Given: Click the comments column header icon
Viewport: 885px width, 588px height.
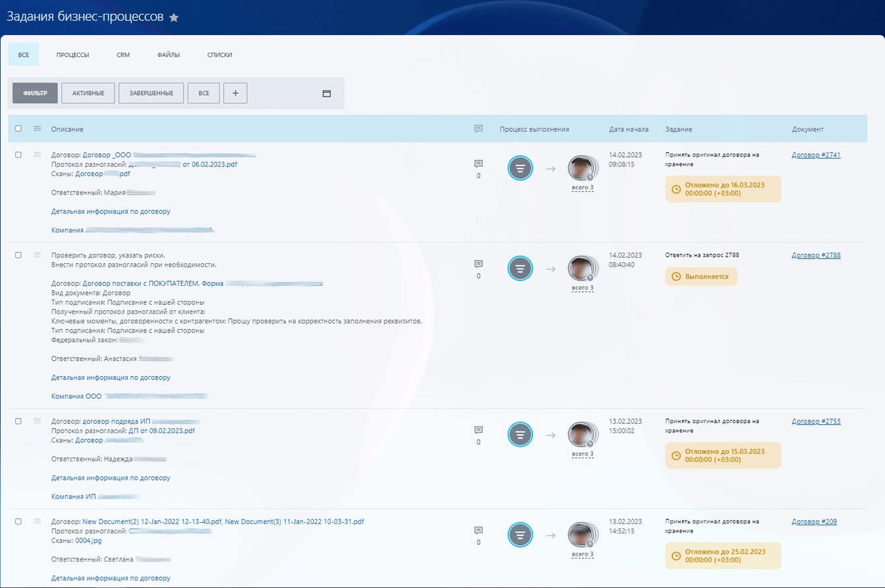Looking at the screenshot, I should (x=479, y=129).
